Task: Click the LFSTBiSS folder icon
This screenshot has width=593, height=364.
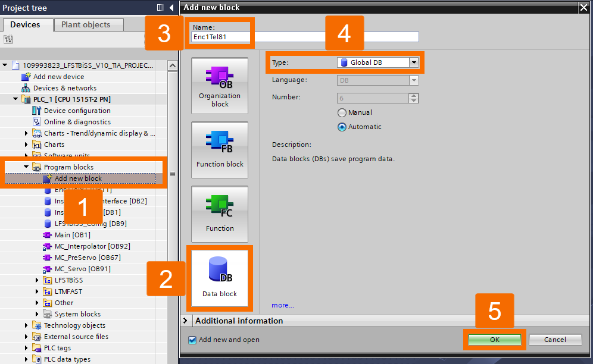Action: tap(47, 280)
